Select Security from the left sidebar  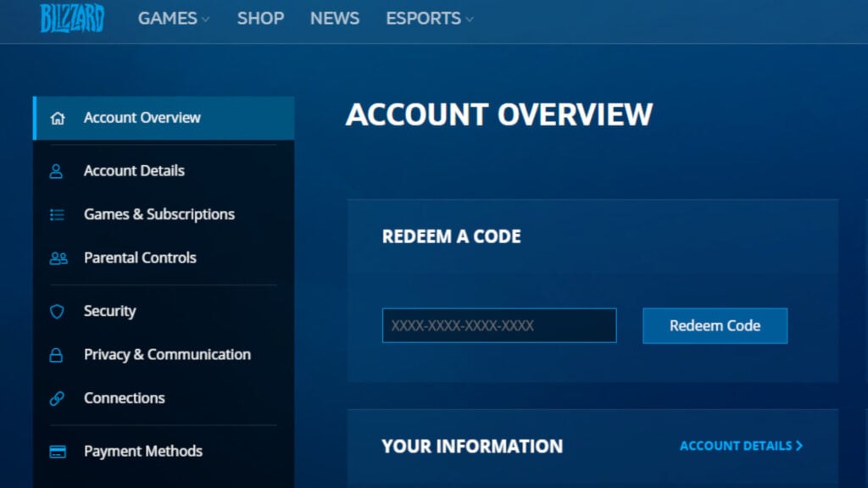[110, 311]
